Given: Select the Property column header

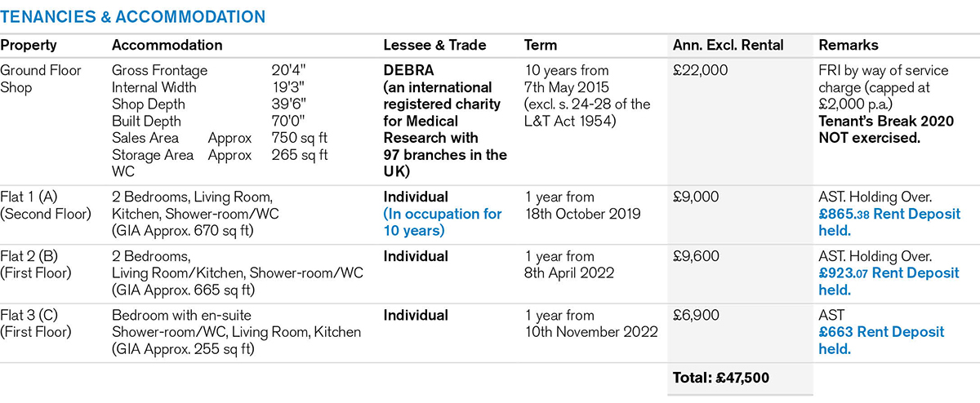Looking at the screenshot, I should point(29,46).
